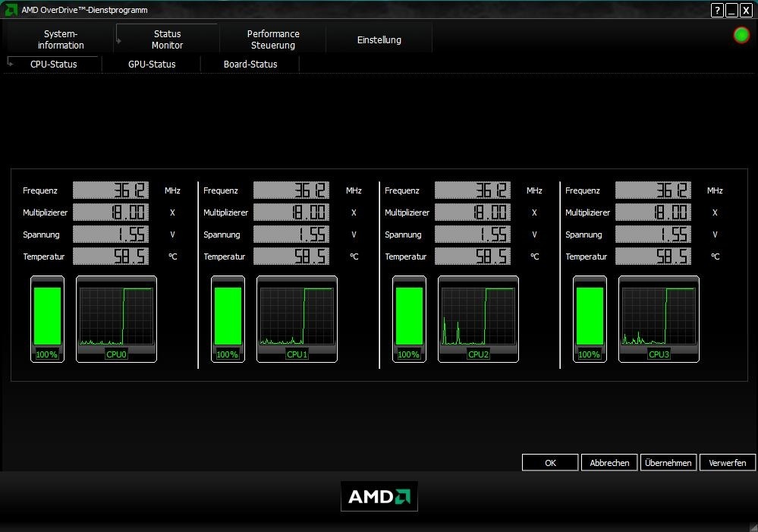758x532 pixels.
Task: Click the CPU0 usage history graph
Action: (116, 317)
